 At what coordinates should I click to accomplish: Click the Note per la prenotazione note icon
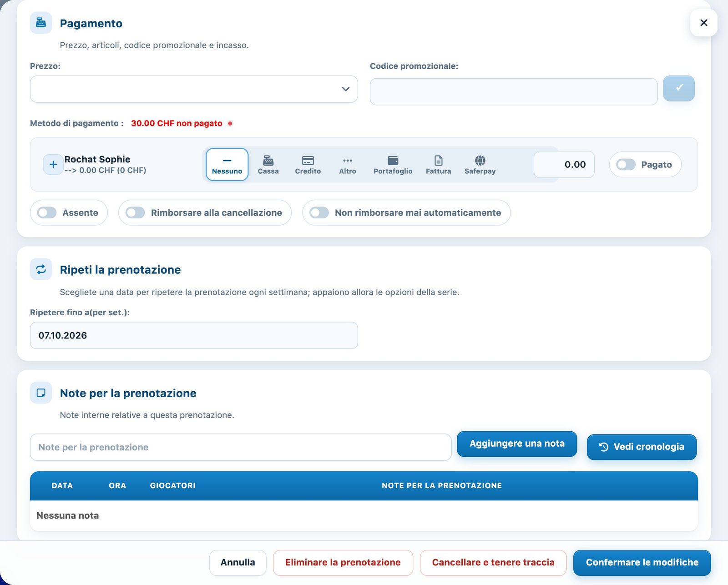pyautogui.click(x=41, y=393)
